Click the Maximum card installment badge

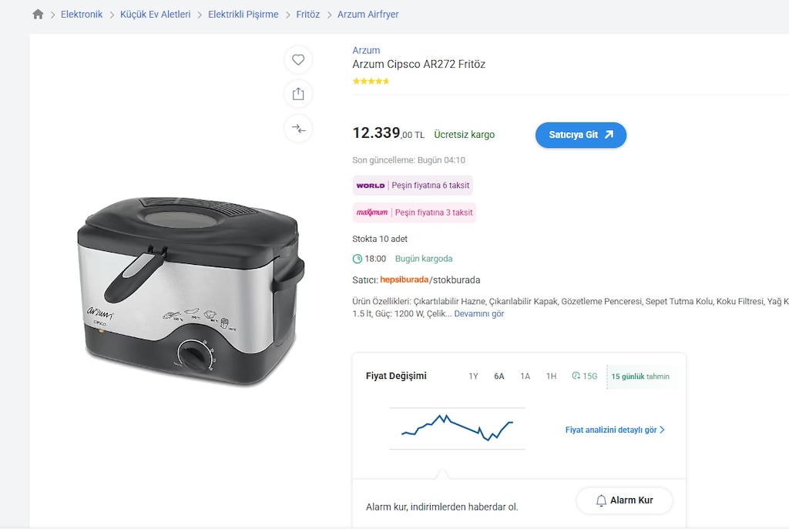(x=414, y=212)
